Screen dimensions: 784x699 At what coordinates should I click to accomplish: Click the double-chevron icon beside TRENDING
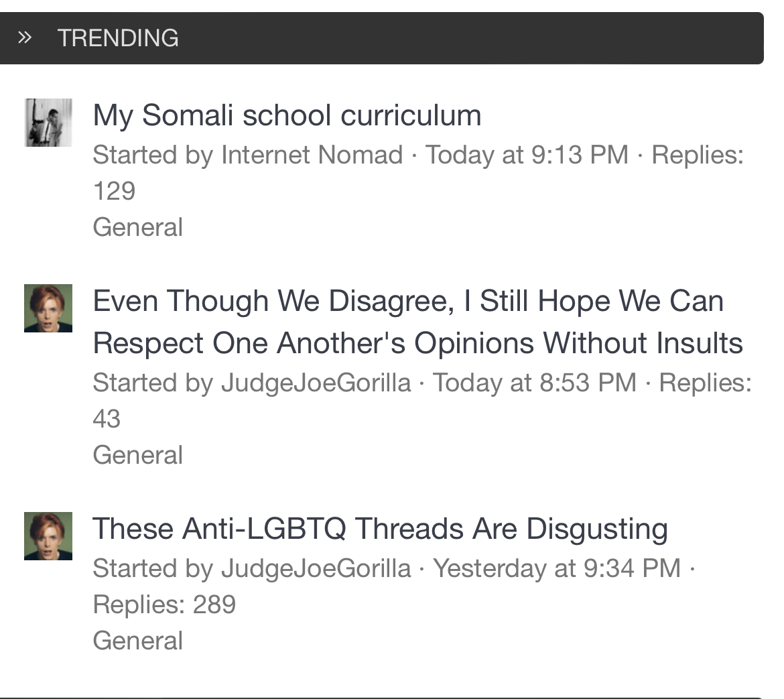[25, 38]
